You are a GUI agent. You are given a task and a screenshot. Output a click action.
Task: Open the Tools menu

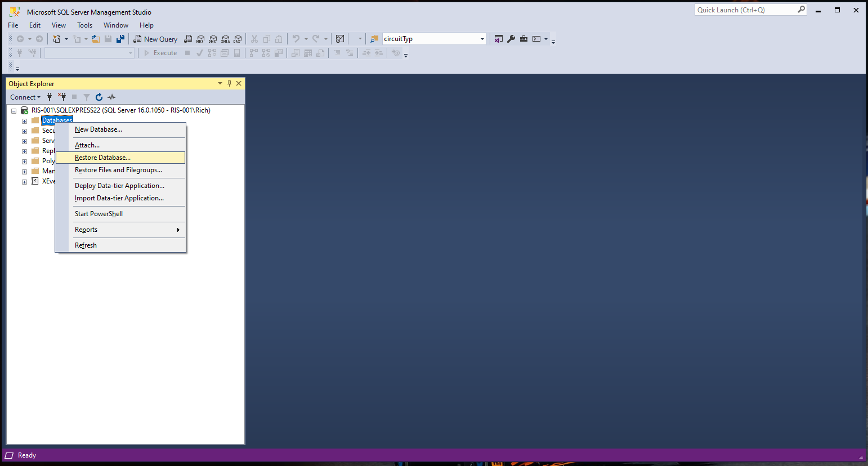coord(85,25)
